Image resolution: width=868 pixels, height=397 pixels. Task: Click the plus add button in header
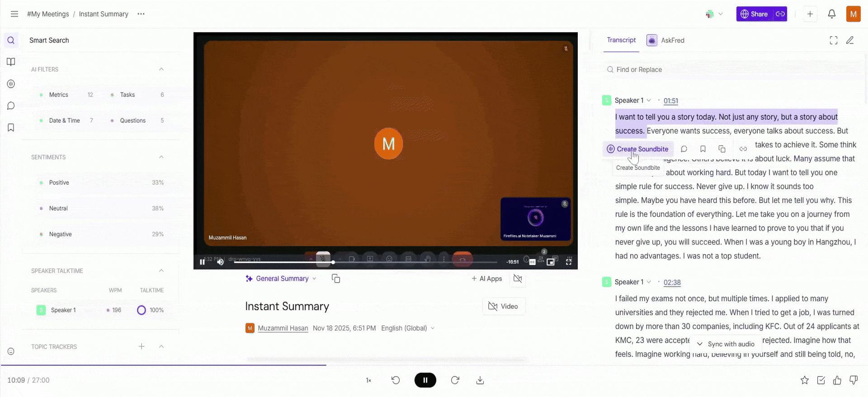pyautogui.click(x=810, y=14)
